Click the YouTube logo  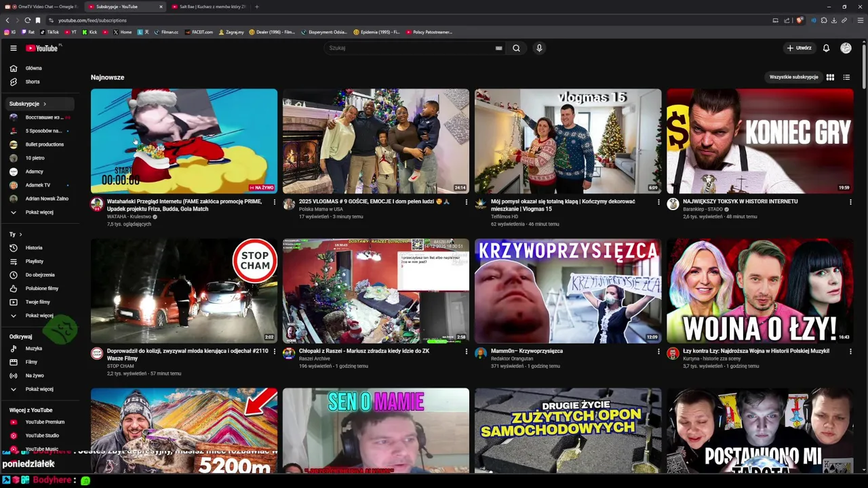pyautogui.click(x=42, y=48)
